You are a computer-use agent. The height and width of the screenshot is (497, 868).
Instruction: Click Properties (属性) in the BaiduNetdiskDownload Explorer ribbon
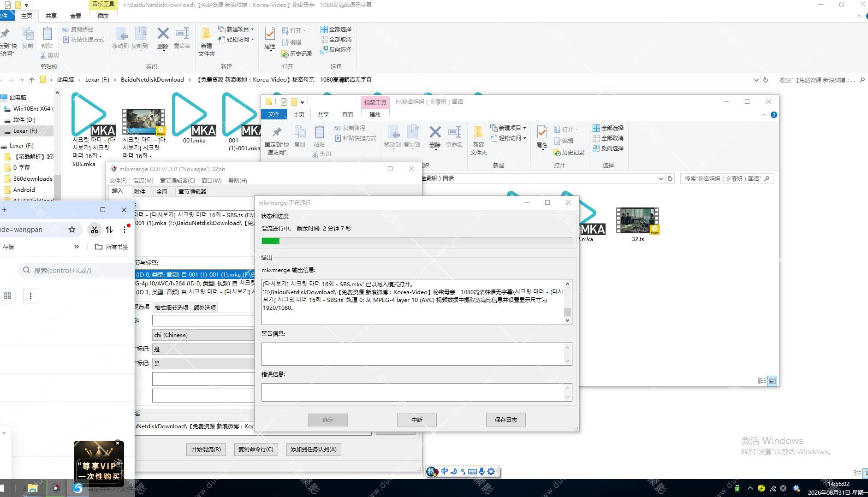(270, 39)
